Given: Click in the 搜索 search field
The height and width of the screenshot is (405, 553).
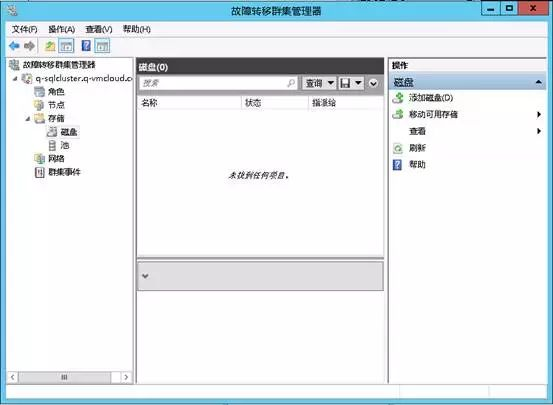Looking at the screenshot, I should click(x=219, y=83).
